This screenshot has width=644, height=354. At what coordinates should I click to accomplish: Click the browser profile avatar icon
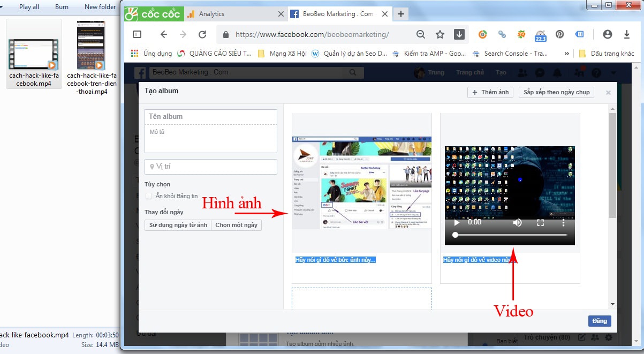pyautogui.click(x=608, y=34)
